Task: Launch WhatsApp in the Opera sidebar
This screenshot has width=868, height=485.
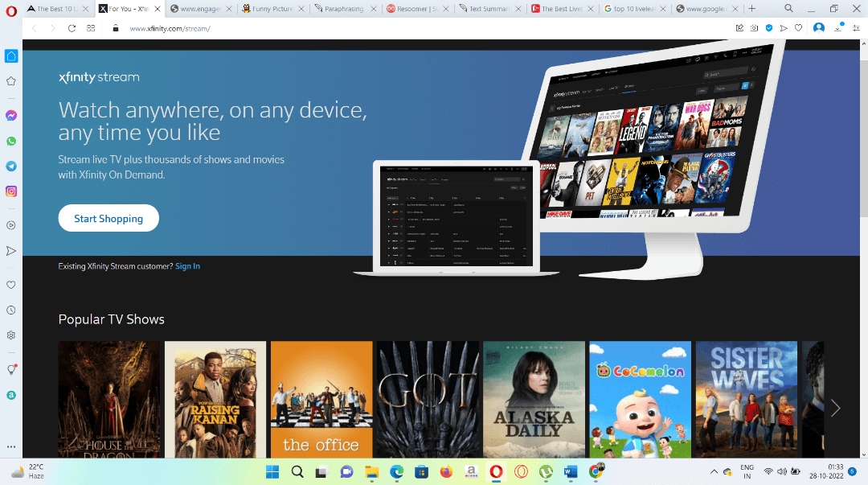Action: click(x=11, y=141)
